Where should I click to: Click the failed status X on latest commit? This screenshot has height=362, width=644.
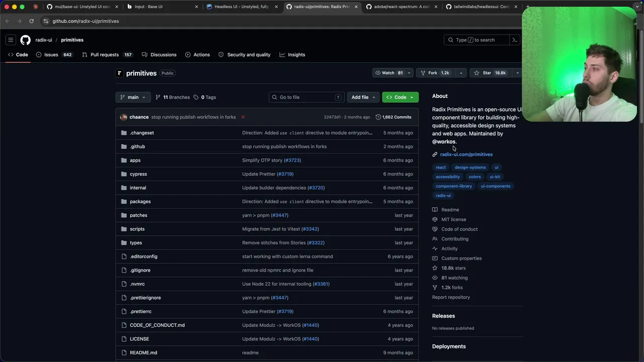[243, 117]
